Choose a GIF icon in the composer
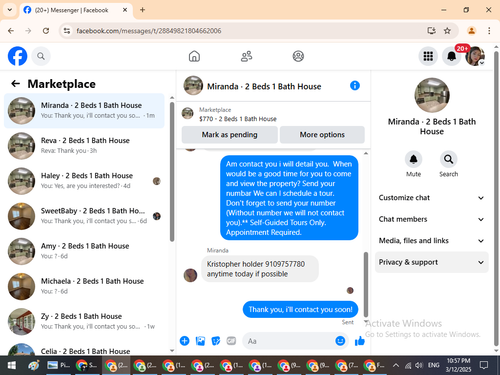The height and width of the screenshot is (375, 500). point(231,341)
